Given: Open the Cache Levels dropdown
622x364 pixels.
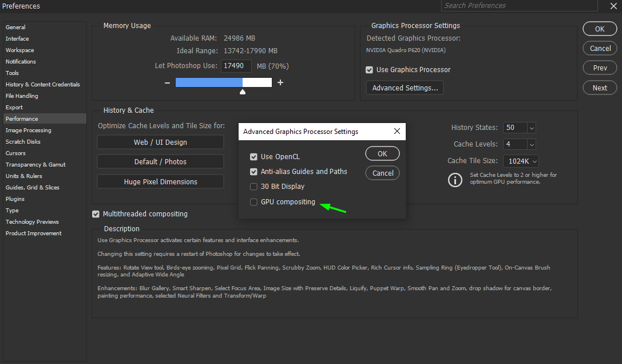Looking at the screenshot, I should click(528, 144).
